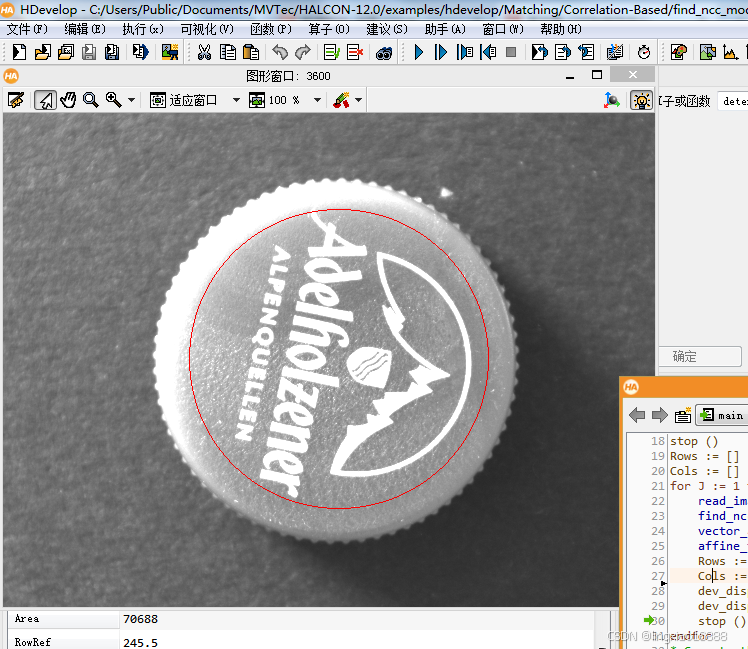This screenshot has width=748, height=649.
Task: Toggle the light bulb context hints button
Action: pos(641,100)
